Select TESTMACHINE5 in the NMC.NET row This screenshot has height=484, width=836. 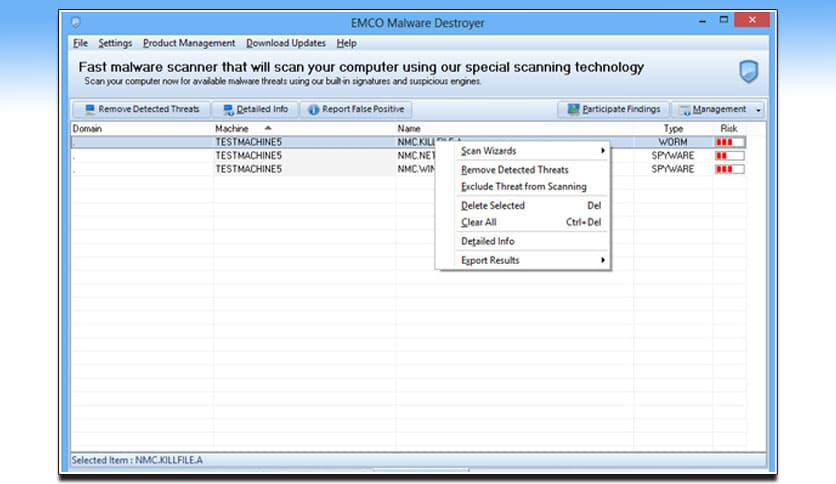[248, 156]
